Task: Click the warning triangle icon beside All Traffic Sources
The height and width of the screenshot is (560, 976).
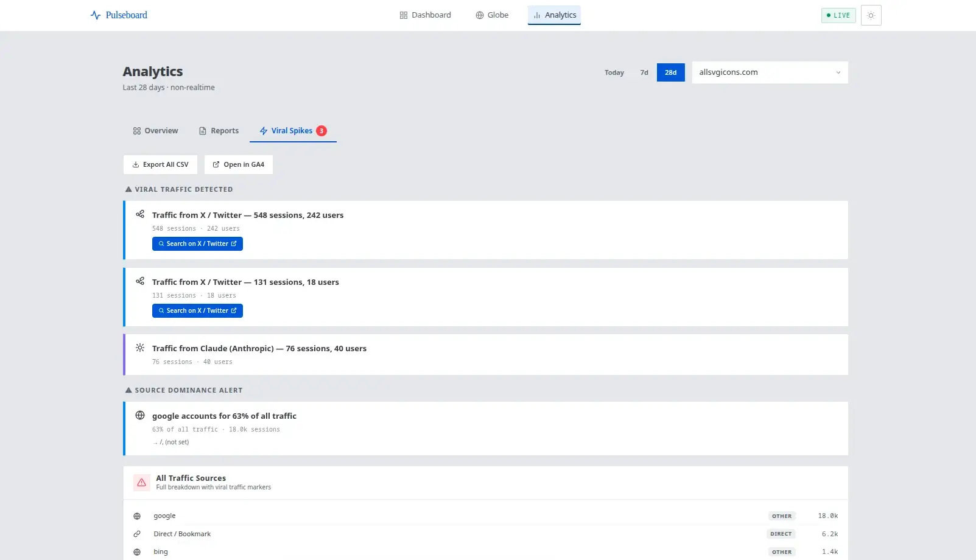Action: [141, 483]
